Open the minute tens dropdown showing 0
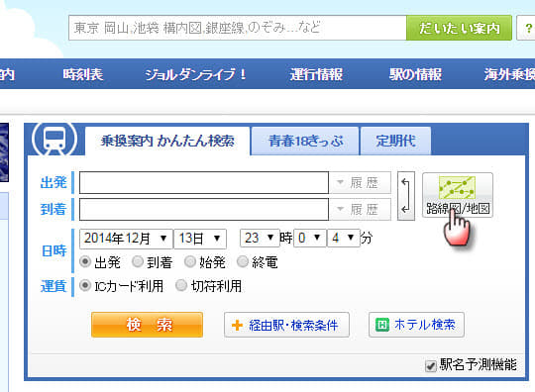 coord(310,238)
